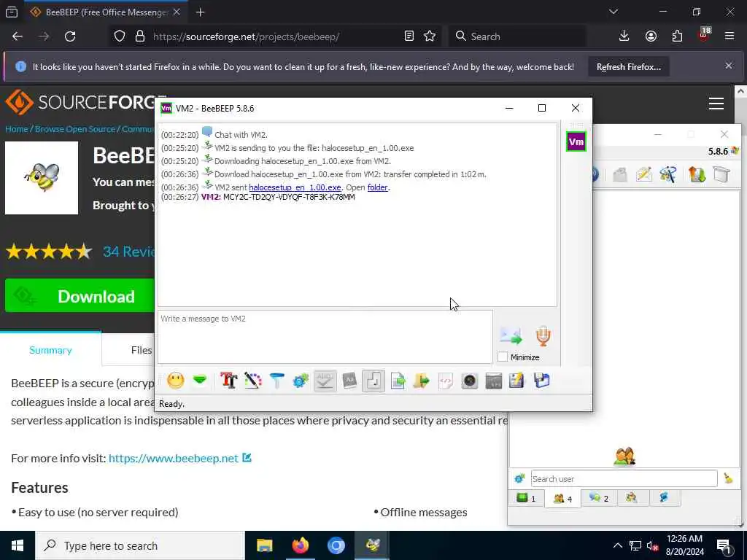747x560 pixels.
Task: Click the users group icon in main window list
Action: 624,456
